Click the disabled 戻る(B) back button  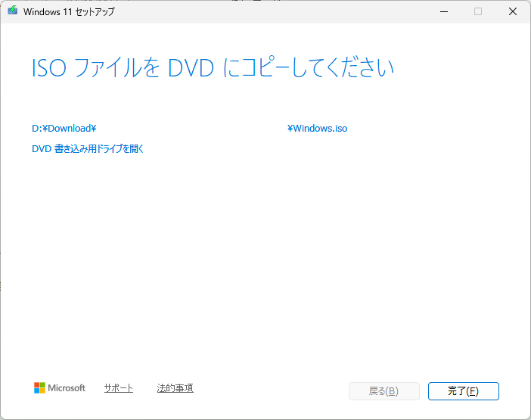[x=384, y=391]
